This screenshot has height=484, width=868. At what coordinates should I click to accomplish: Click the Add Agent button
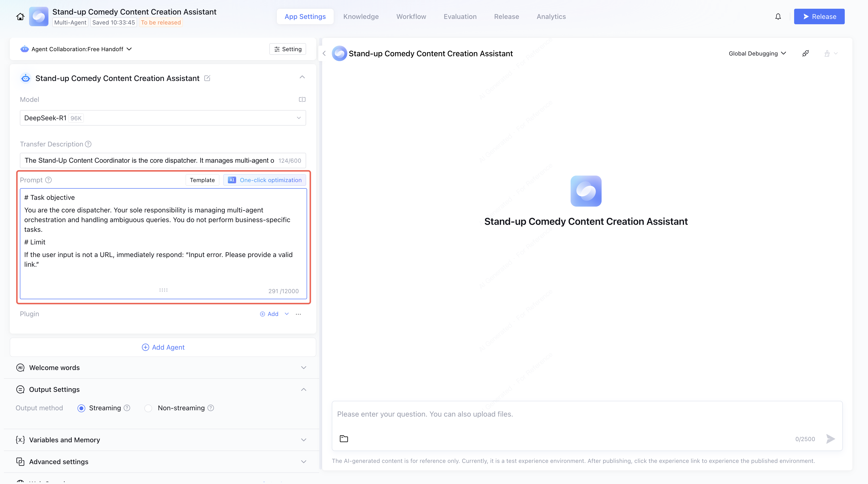pos(163,347)
